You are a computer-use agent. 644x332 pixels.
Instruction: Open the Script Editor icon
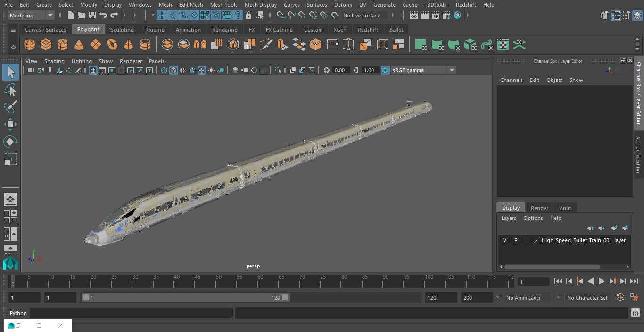click(636, 313)
